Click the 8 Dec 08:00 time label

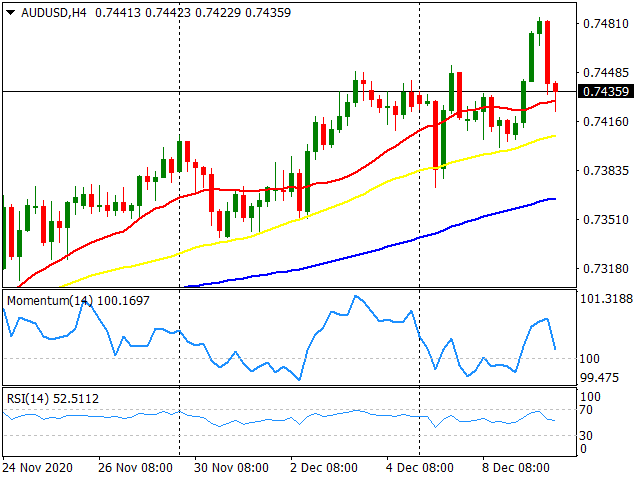coord(516,467)
